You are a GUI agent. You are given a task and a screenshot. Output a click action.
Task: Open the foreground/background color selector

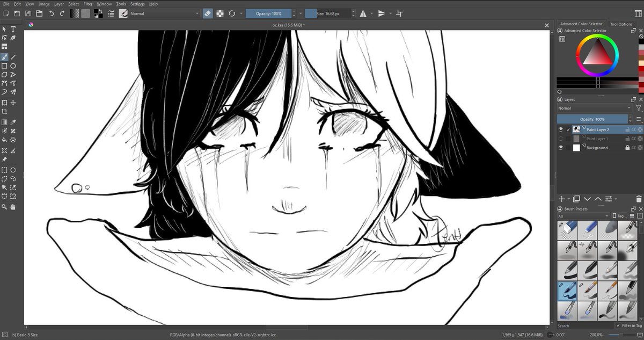[99, 13]
